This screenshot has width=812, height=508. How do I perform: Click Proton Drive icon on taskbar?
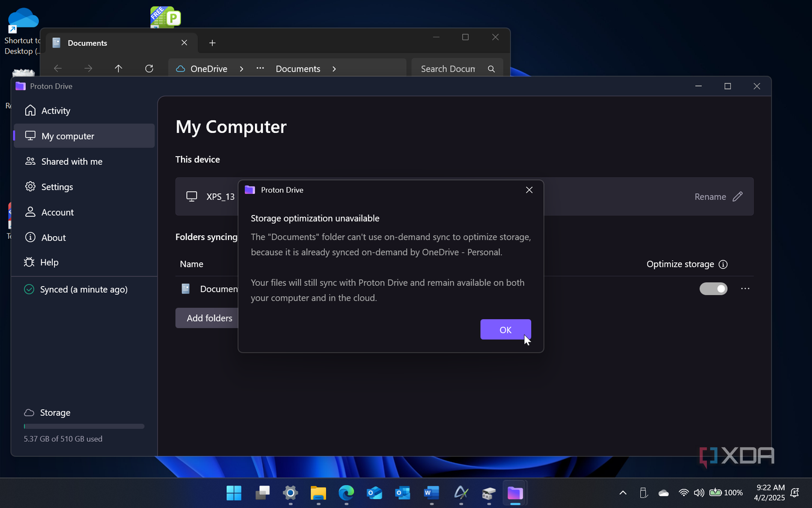(x=515, y=493)
